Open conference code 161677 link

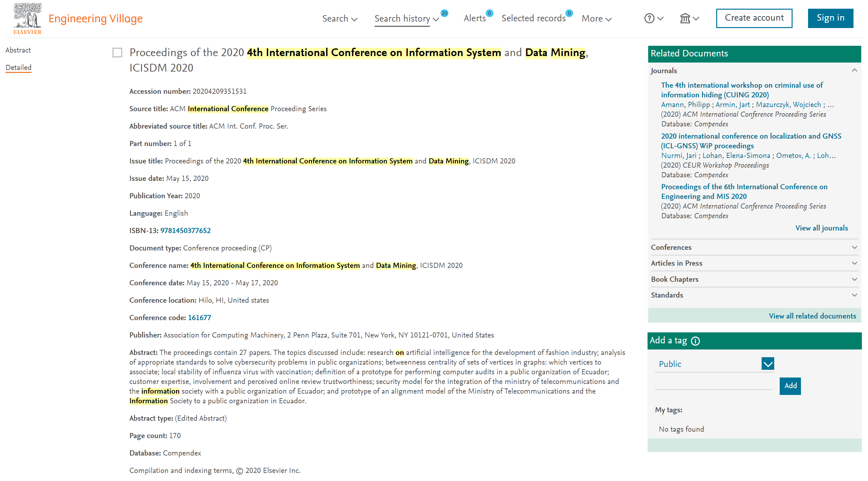(x=200, y=318)
